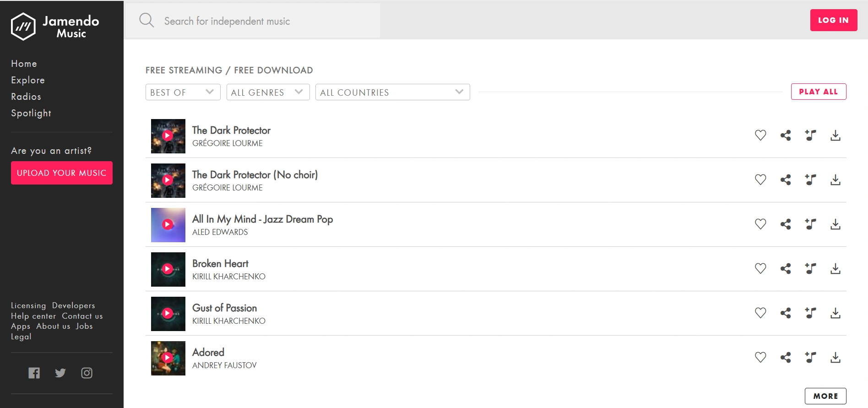Add Broken Heart to a playlist
This screenshot has height=408, width=868.
click(x=810, y=269)
